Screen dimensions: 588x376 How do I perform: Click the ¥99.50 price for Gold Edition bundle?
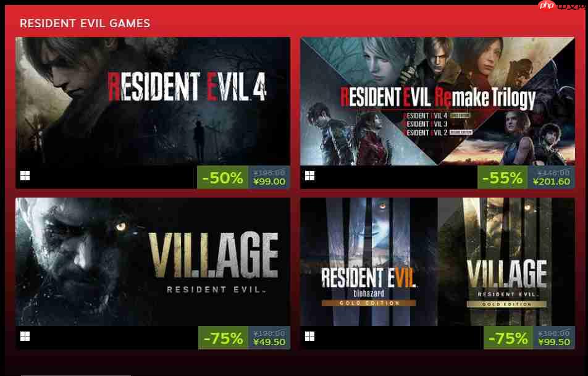(x=554, y=342)
